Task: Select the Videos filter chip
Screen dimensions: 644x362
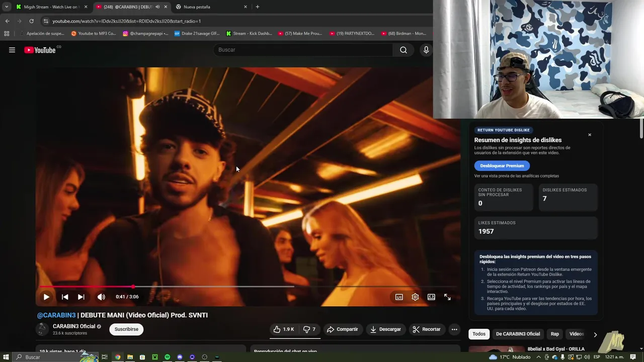Action: pyautogui.click(x=577, y=334)
